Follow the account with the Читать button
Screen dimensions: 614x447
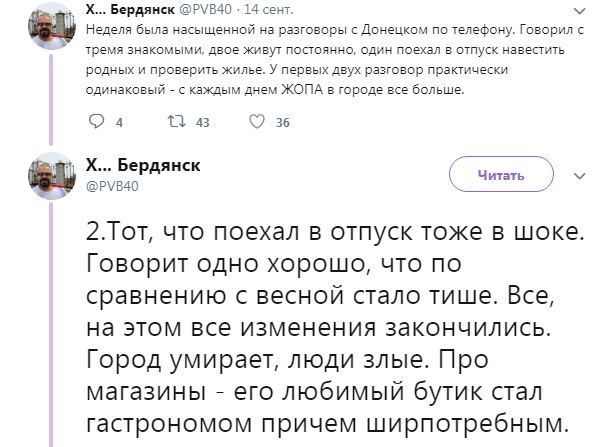click(501, 174)
